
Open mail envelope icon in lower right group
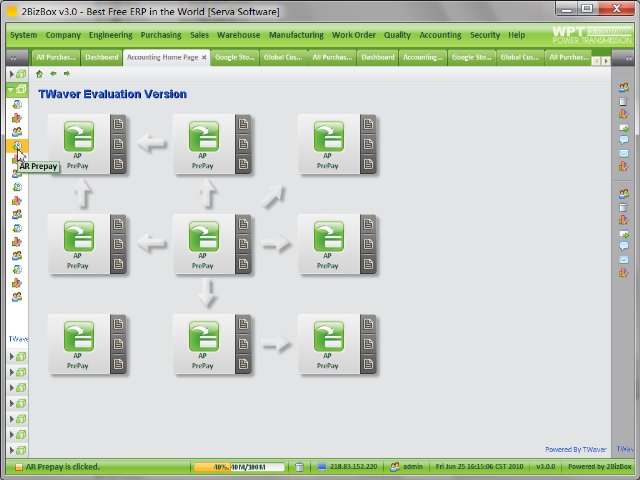(x=624, y=260)
